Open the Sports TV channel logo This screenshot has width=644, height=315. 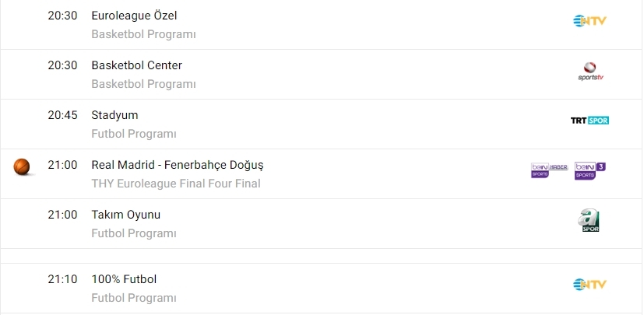pyautogui.click(x=591, y=72)
